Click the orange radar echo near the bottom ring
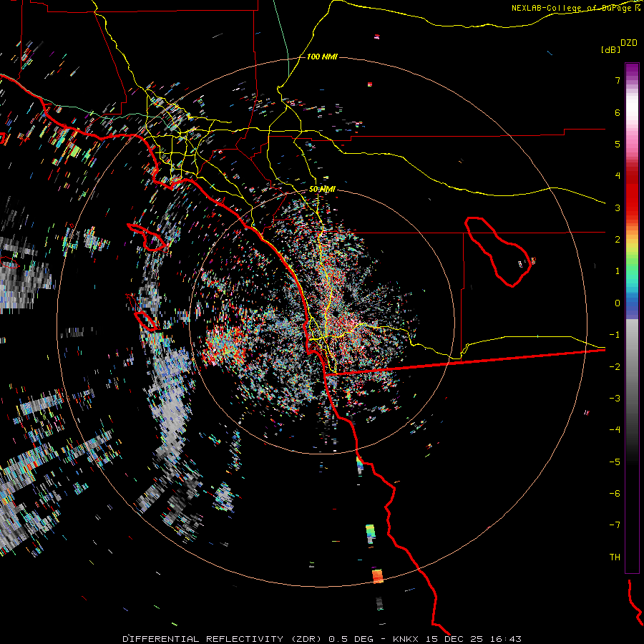The image size is (644, 644). click(377, 576)
